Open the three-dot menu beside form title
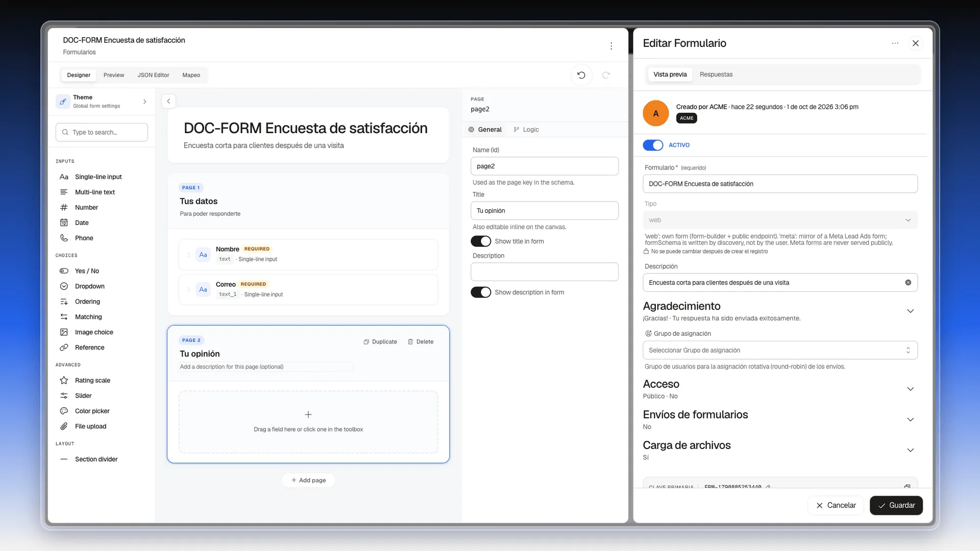This screenshot has height=551, width=980. click(611, 46)
